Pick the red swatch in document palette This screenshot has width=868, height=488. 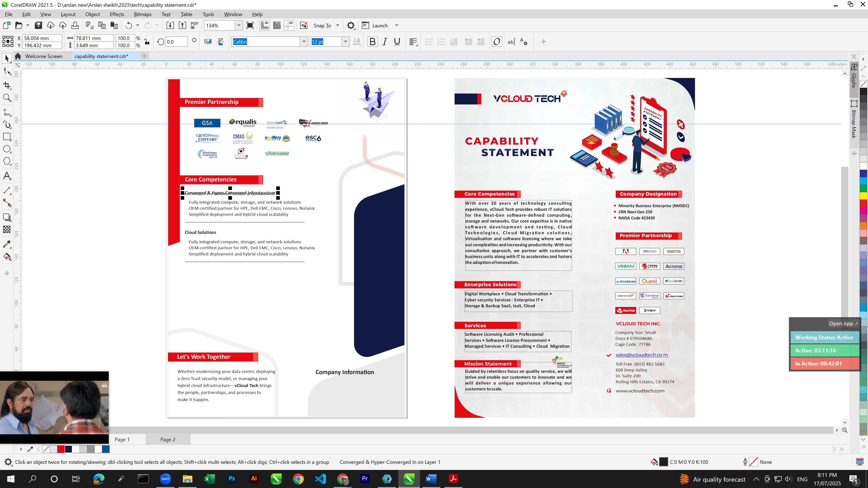tap(61, 449)
